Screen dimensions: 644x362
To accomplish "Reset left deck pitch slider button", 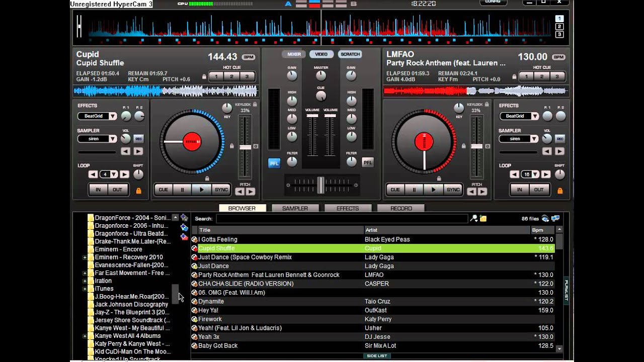I will [x=256, y=146].
